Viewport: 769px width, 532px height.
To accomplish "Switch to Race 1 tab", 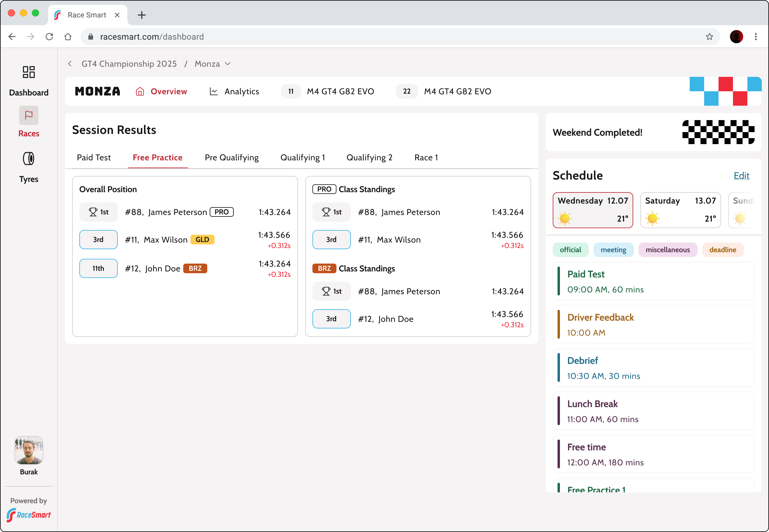I will (426, 157).
